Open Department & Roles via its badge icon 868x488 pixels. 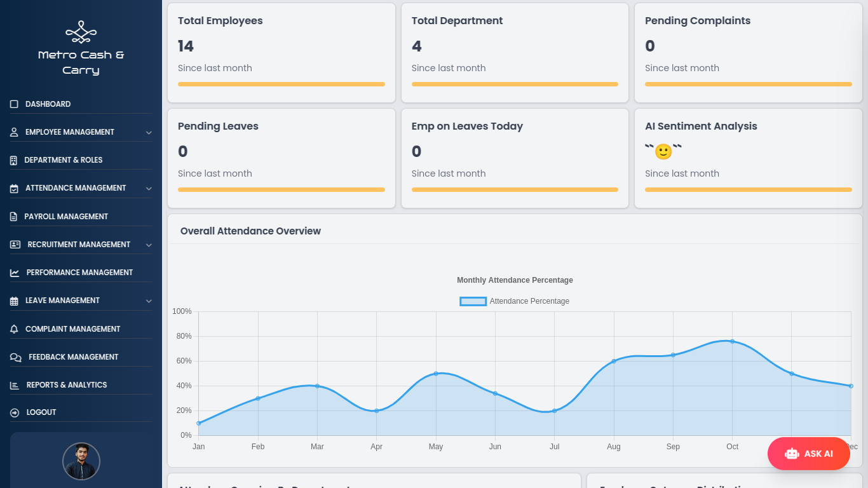(13, 159)
